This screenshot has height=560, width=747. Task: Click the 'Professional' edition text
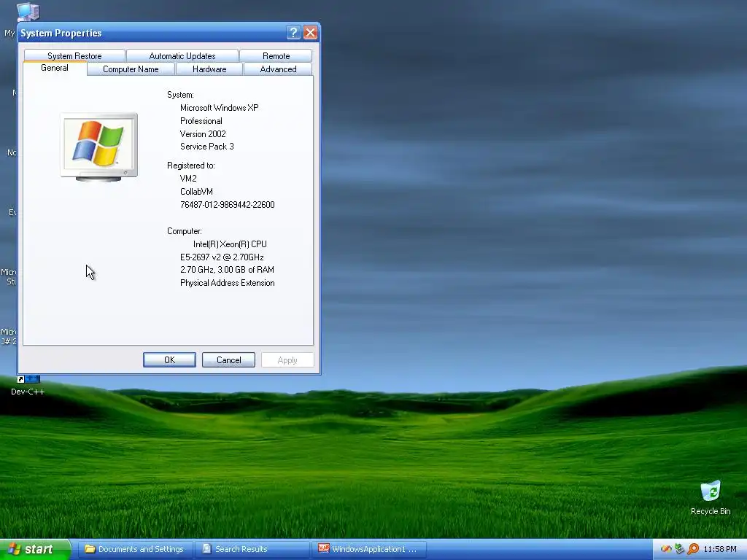click(201, 121)
